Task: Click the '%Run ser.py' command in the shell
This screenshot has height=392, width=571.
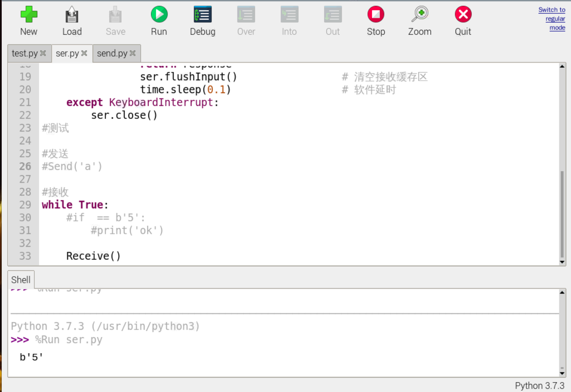Action: [69, 340]
